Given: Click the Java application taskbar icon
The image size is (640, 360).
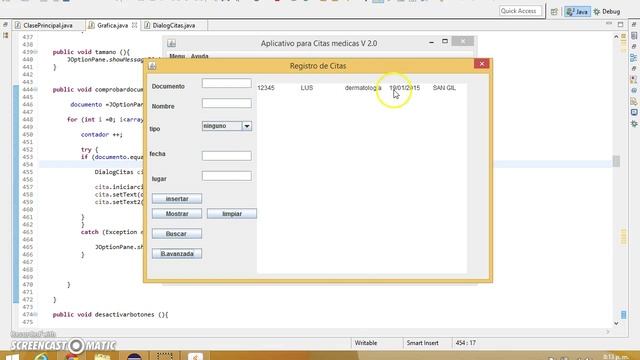Looking at the screenshot, I should pyautogui.click(x=196, y=356).
